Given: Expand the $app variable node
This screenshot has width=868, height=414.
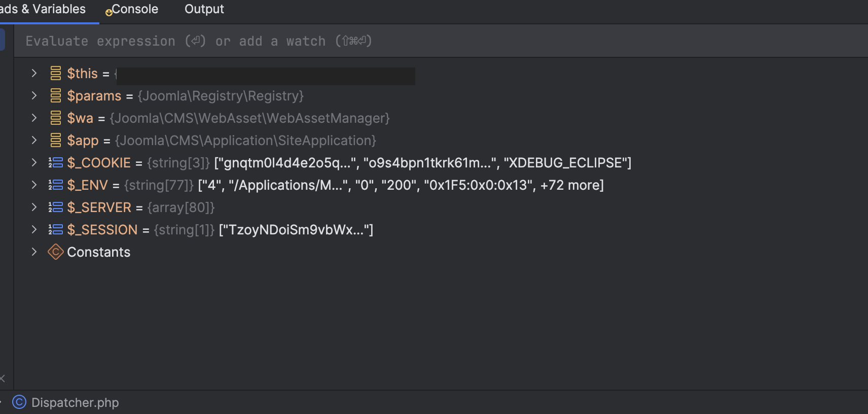Looking at the screenshot, I should pyautogui.click(x=34, y=140).
